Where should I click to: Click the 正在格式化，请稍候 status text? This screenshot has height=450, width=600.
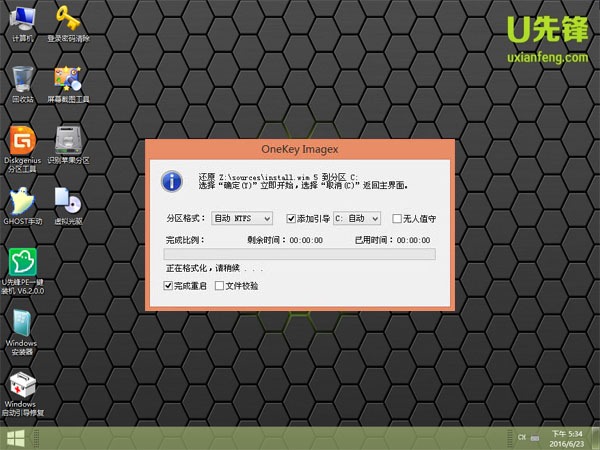(214, 268)
